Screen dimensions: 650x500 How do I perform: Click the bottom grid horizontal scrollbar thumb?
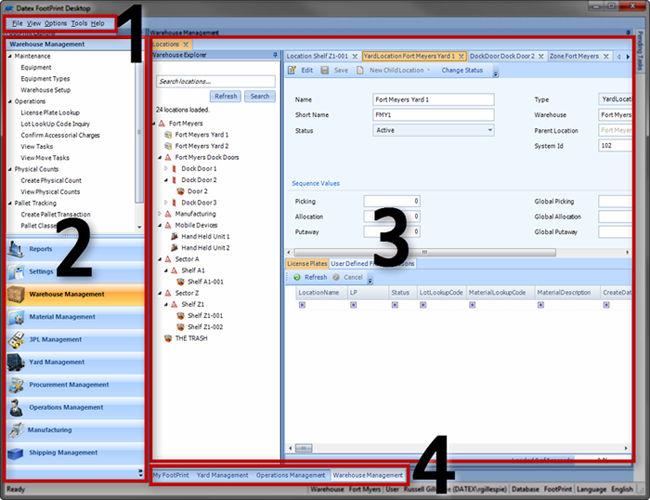coord(303,448)
